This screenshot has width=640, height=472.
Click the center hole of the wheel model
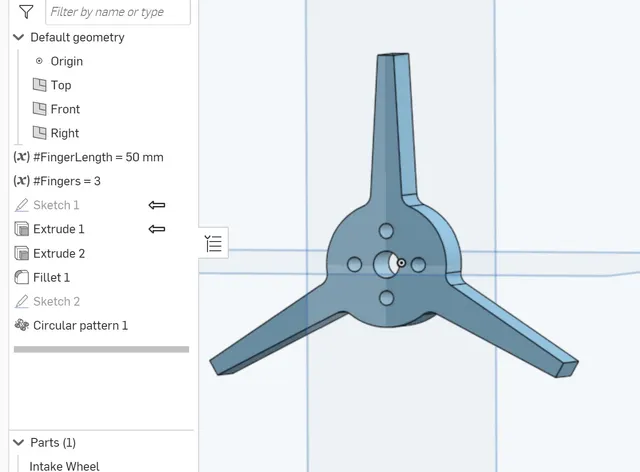[385, 265]
